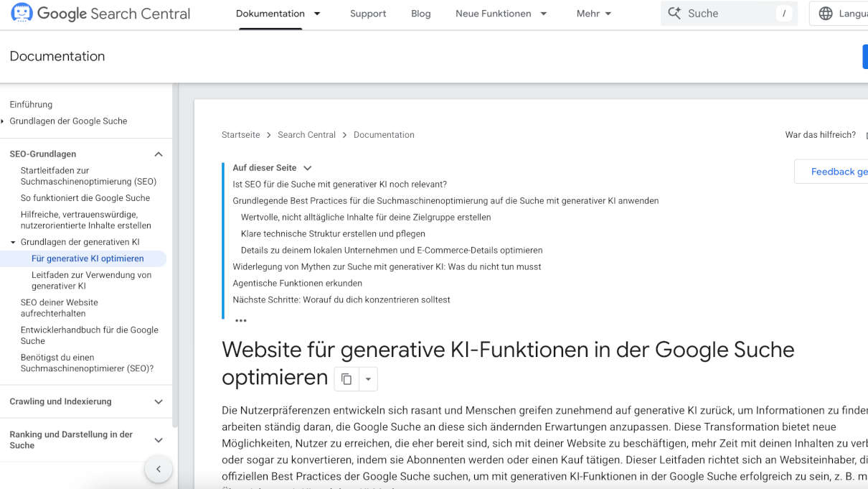Image resolution: width=868 pixels, height=489 pixels.
Task: Open 'So funktioniert die Google Suche'
Action: 85,198
